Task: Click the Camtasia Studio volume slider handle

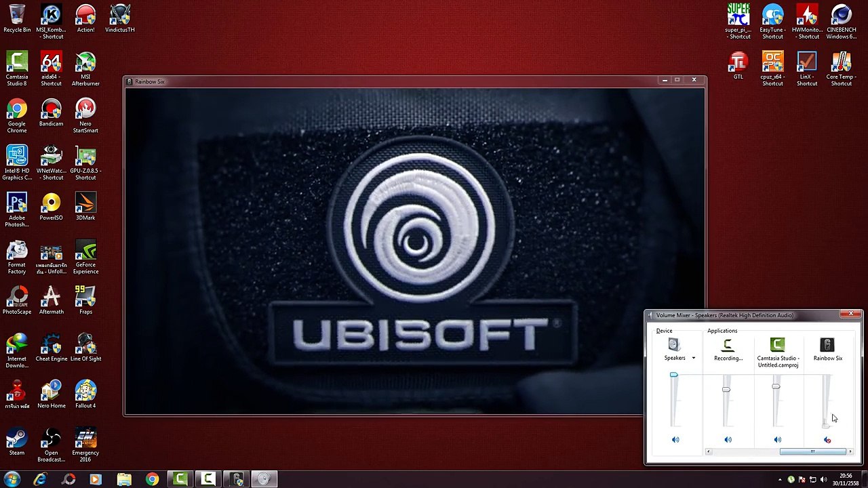Action: tap(776, 386)
